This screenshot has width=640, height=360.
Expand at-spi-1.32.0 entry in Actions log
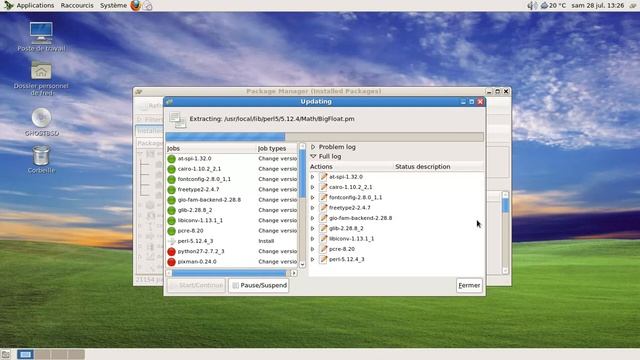[313, 177]
